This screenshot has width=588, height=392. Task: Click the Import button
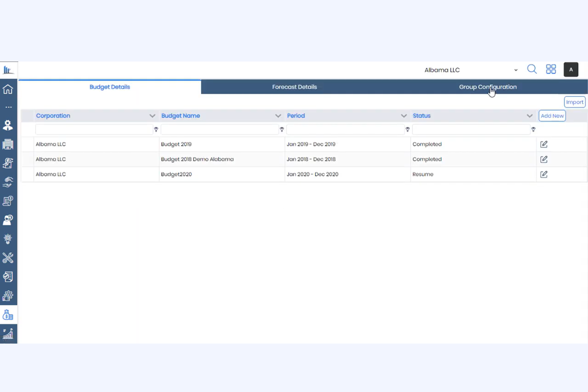pyautogui.click(x=574, y=102)
